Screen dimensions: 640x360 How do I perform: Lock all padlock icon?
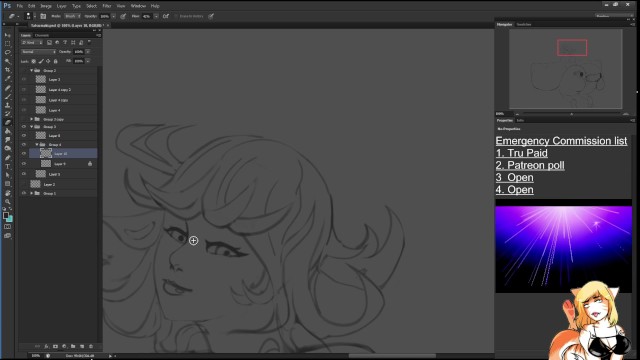pos(56,61)
